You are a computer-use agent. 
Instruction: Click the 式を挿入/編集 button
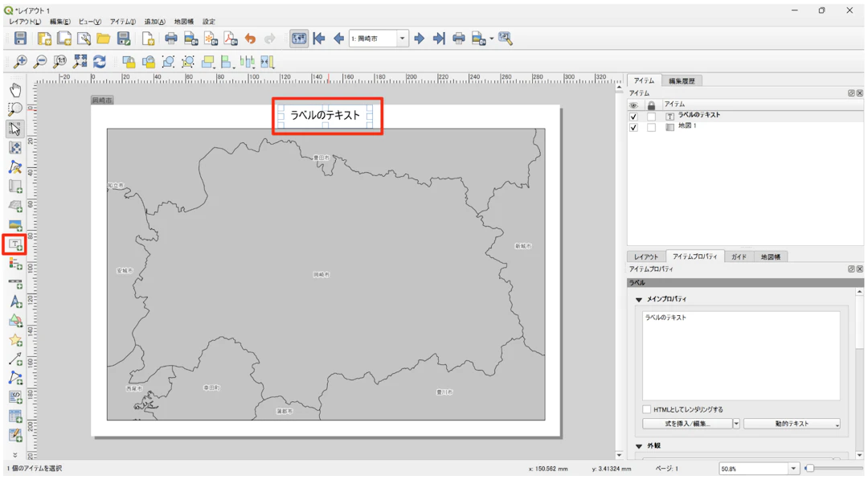(686, 424)
